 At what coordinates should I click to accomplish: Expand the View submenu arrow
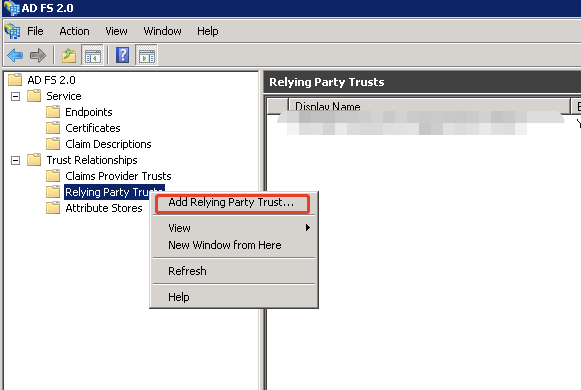308,227
